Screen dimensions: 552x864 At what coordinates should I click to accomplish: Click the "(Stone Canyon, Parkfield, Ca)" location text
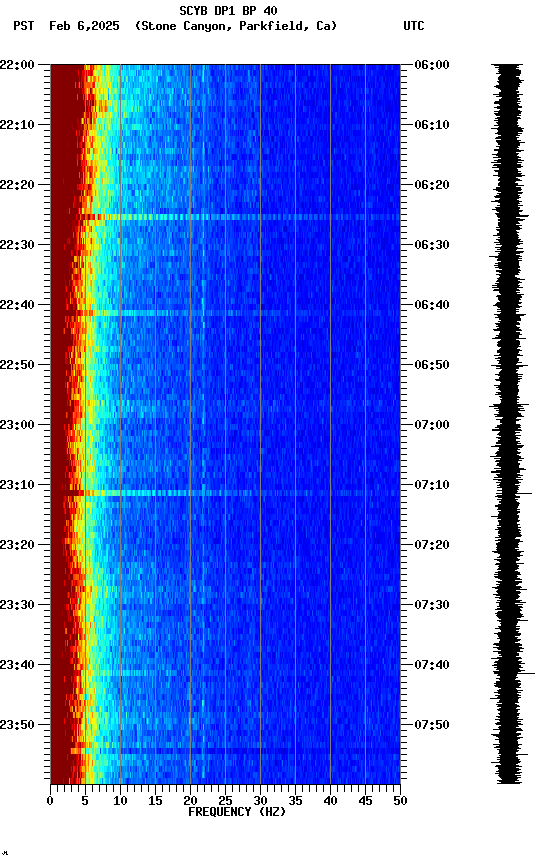click(x=236, y=26)
